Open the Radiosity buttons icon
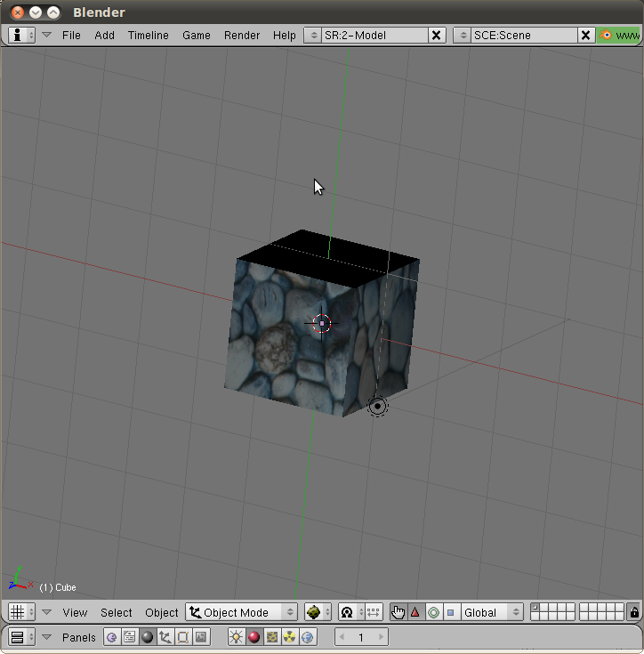 (289, 637)
